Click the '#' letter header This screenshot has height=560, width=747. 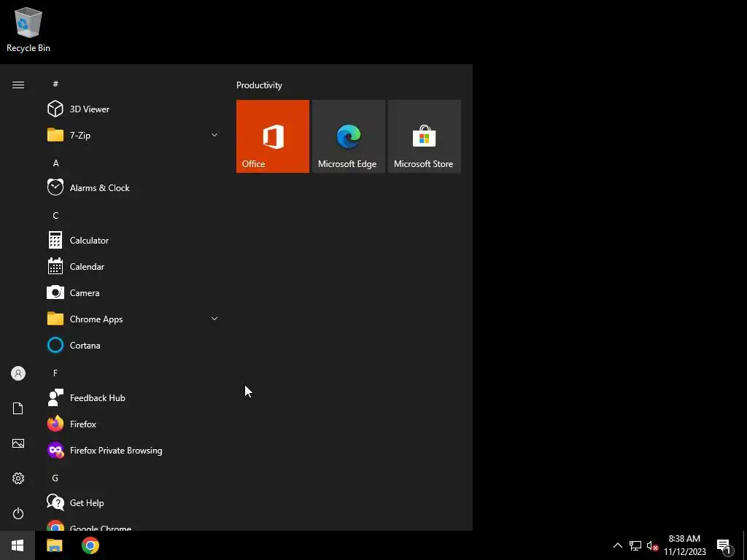click(x=55, y=84)
